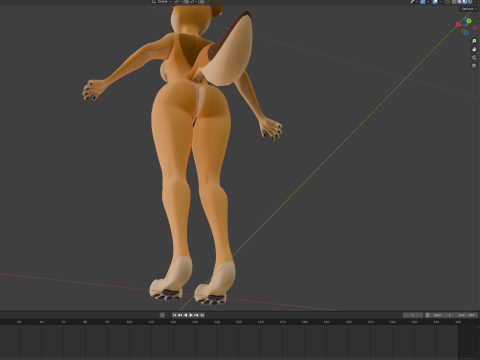Image resolution: width=480 pixels, height=360 pixels.
Task: Click negative X axis circle on gizmo
Action: (475, 28)
